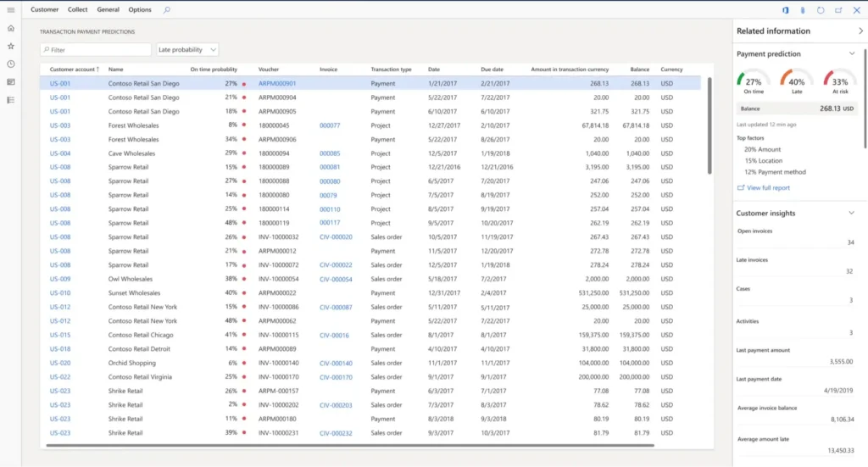
Task: Open voucher ARPM000901 link
Action: click(x=277, y=84)
